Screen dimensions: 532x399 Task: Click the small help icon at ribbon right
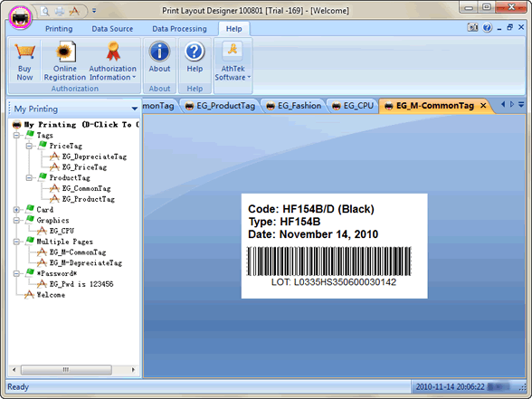[x=487, y=27]
